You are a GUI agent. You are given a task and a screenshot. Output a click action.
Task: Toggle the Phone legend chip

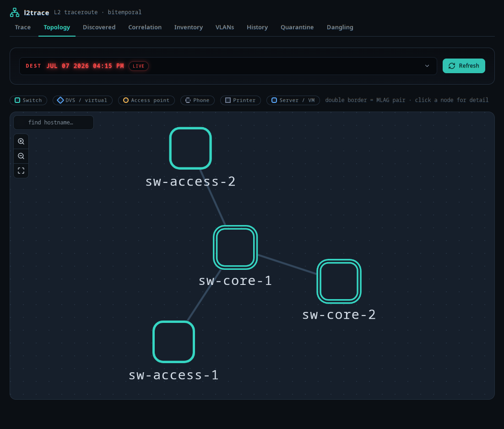(197, 100)
